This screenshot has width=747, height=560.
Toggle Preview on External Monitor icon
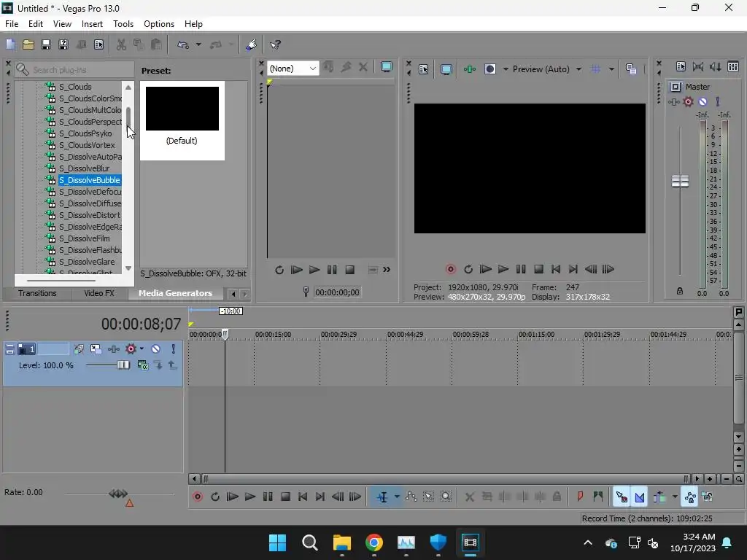click(446, 69)
